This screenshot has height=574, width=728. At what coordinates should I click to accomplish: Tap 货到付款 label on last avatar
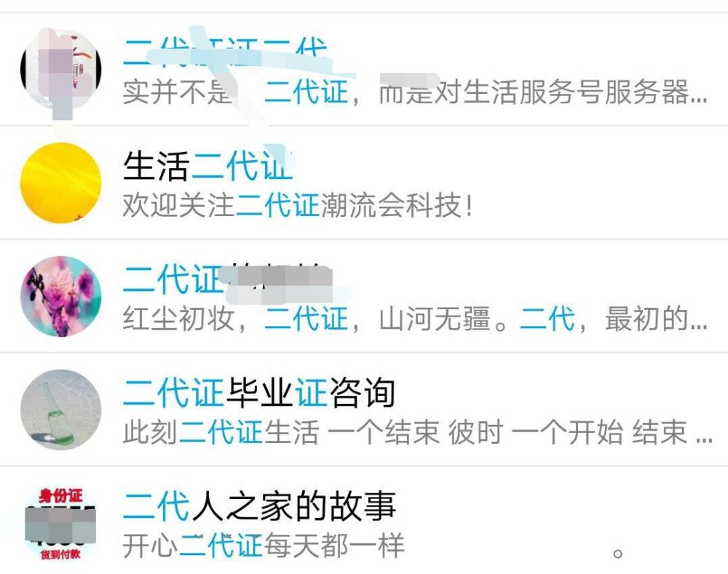click(x=60, y=554)
